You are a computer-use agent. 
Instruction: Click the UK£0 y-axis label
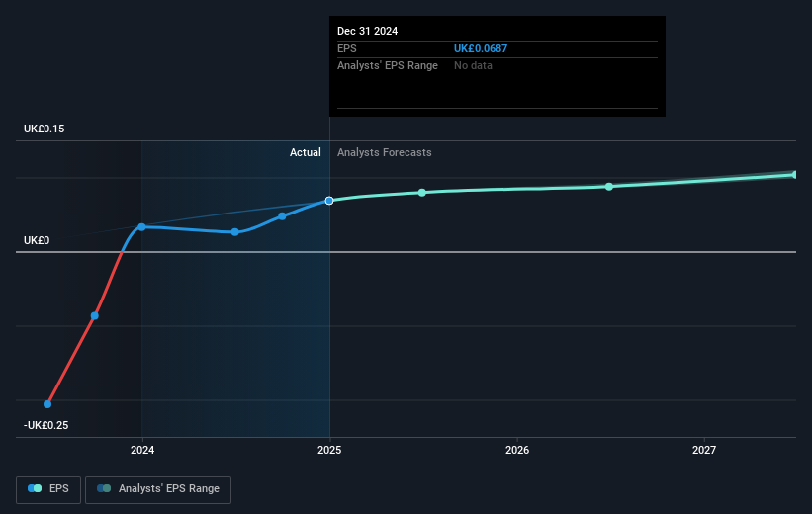coord(37,241)
